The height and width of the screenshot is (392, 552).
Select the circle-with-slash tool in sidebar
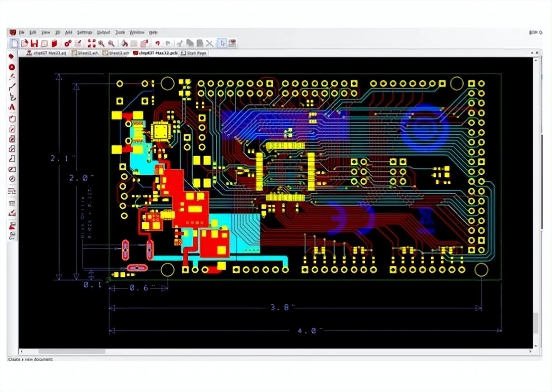point(12,179)
